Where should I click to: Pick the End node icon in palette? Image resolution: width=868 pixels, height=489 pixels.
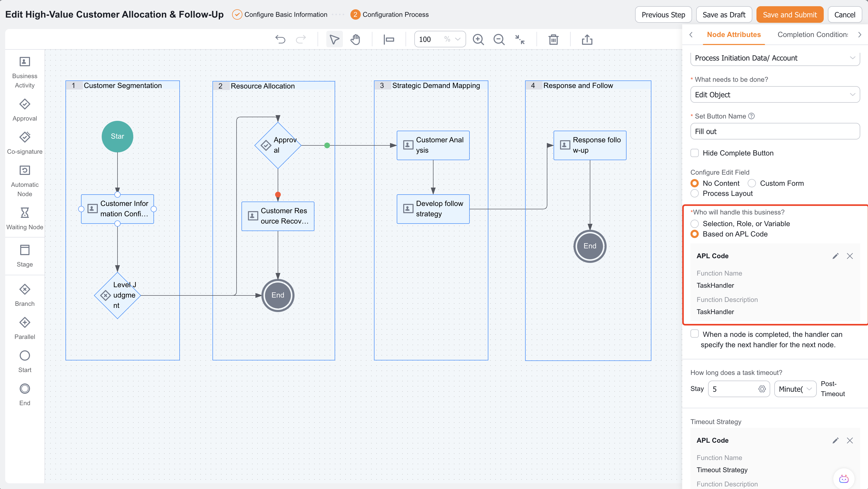(x=25, y=389)
